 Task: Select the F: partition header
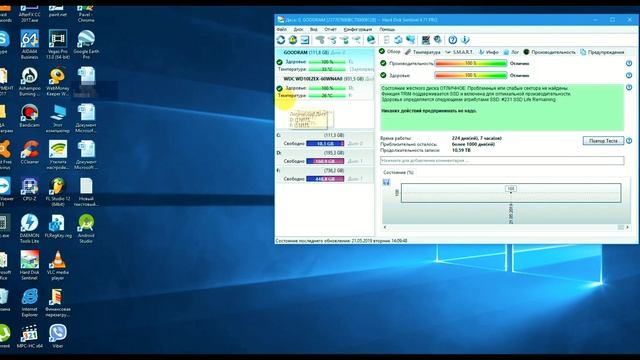tap(325, 171)
